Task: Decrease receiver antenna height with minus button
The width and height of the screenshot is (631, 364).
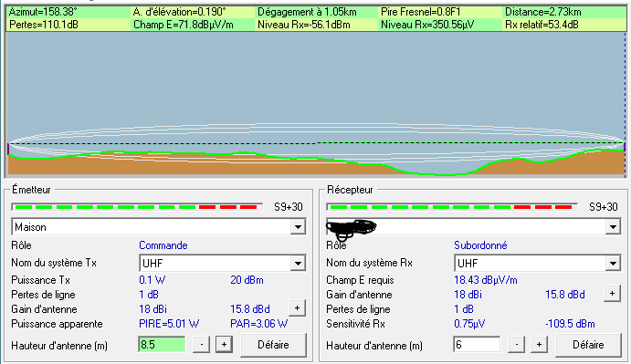Action: (516, 345)
